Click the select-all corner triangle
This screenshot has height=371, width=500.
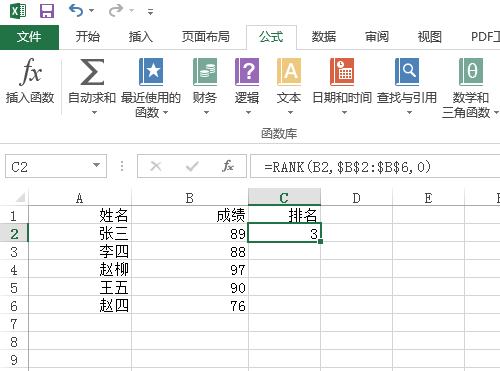coord(20,197)
